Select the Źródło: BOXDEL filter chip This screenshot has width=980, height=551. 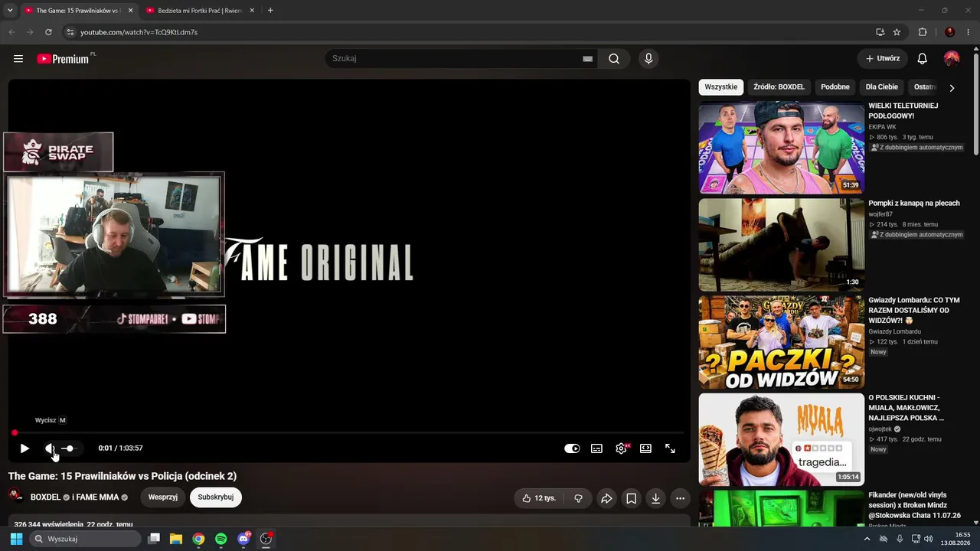tap(779, 87)
